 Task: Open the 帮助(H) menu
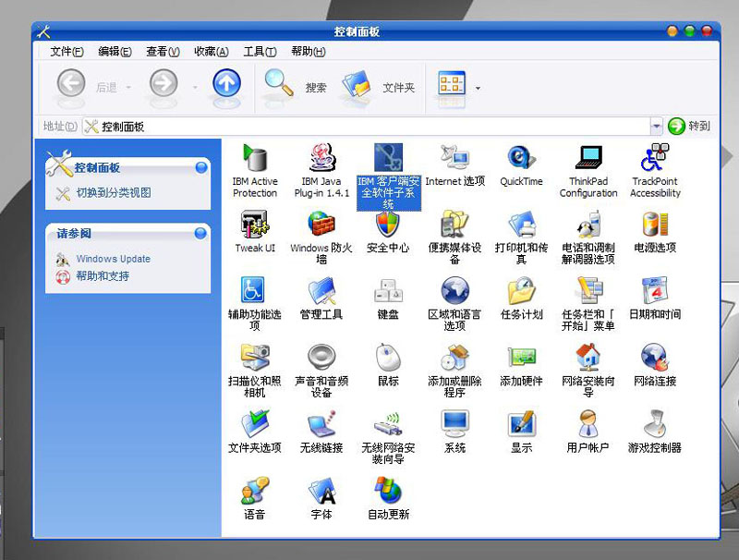click(x=309, y=52)
